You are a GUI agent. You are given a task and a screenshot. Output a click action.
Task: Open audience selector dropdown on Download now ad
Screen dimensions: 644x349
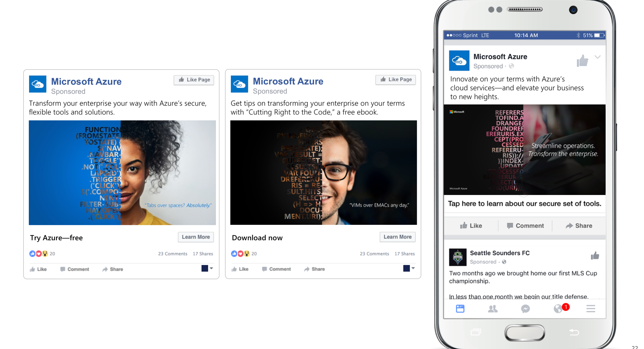(x=409, y=268)
